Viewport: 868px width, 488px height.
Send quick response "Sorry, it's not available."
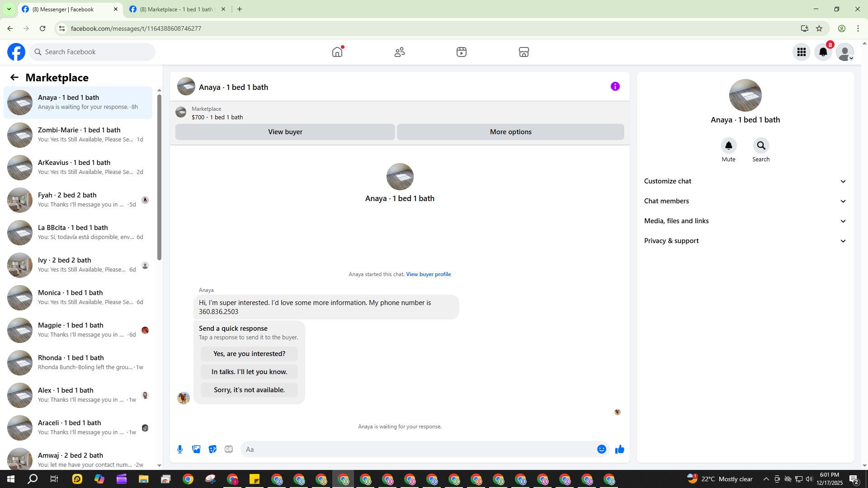(x=249, y=390)
